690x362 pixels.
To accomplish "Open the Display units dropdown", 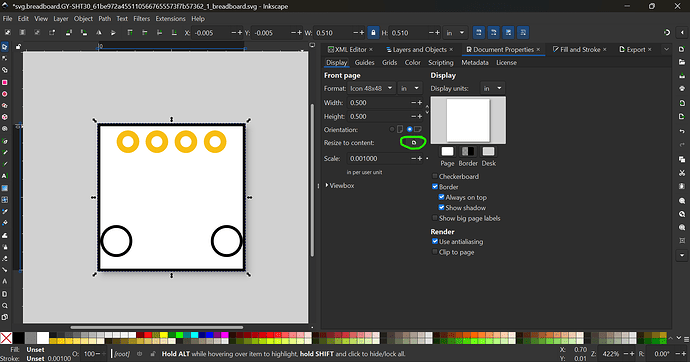I will click(492, 88).
